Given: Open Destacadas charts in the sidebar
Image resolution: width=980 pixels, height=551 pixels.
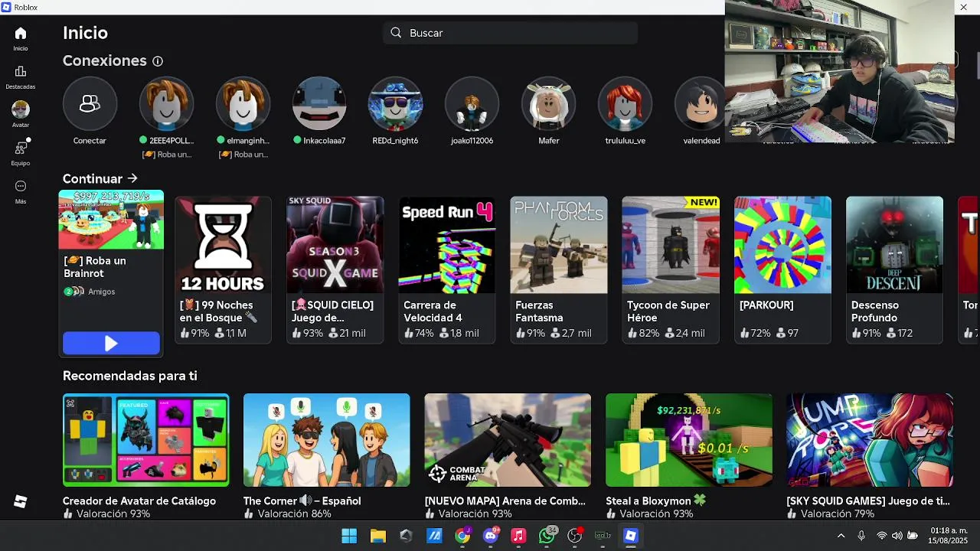Looking at the screenshot, I should [21, 71].
